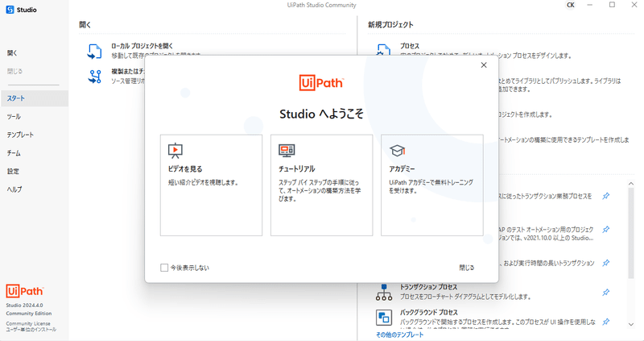Click the 閉じる button in welcome dialog
This screenshot has height=341, width=644.
click(x=467, y=268)
